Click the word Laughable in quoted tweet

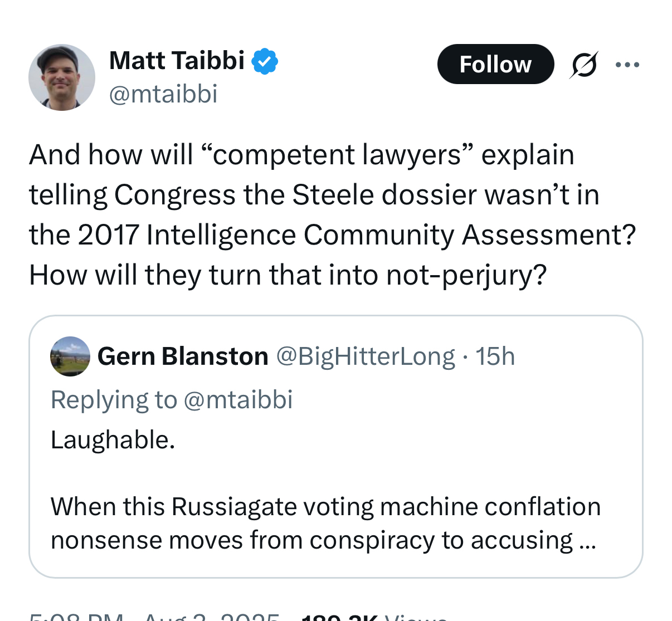[113, 440]
